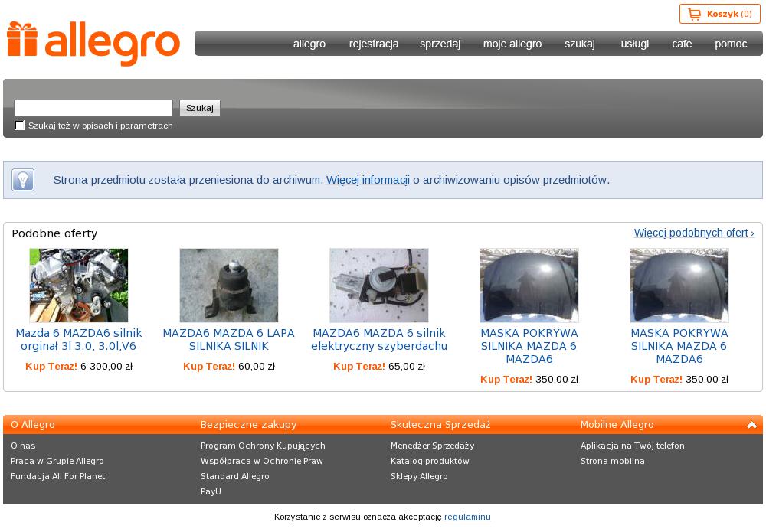The height and width of the screenshot is (532, 766).
Task: Click the Standard Allegro footer link
Action: 235,476
